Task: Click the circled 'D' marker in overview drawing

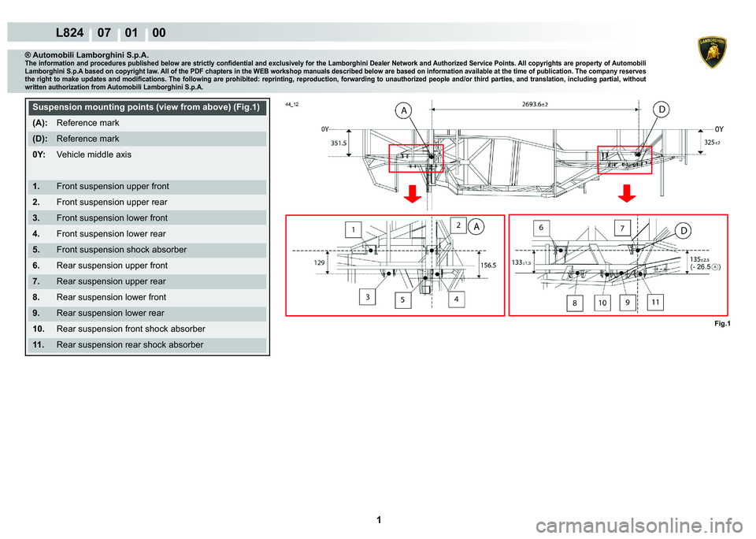Action: (662, 110)
